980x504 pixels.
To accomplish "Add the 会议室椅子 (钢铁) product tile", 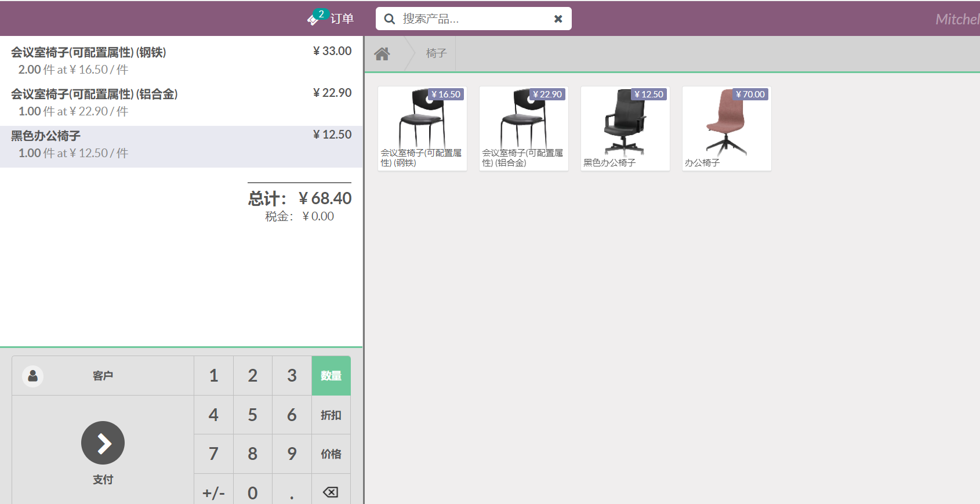I will 422,129.
